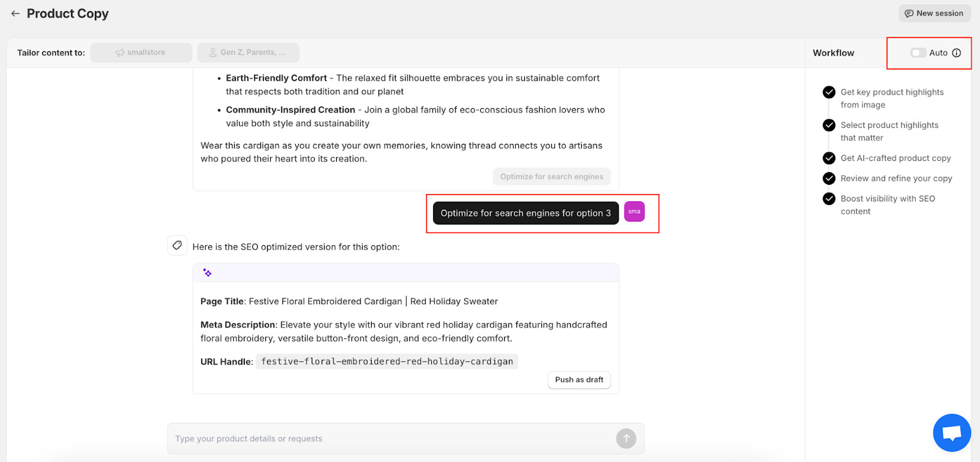980x462 pixels.
Task: Click the info icon next to Auto
Action: [957, 53]
